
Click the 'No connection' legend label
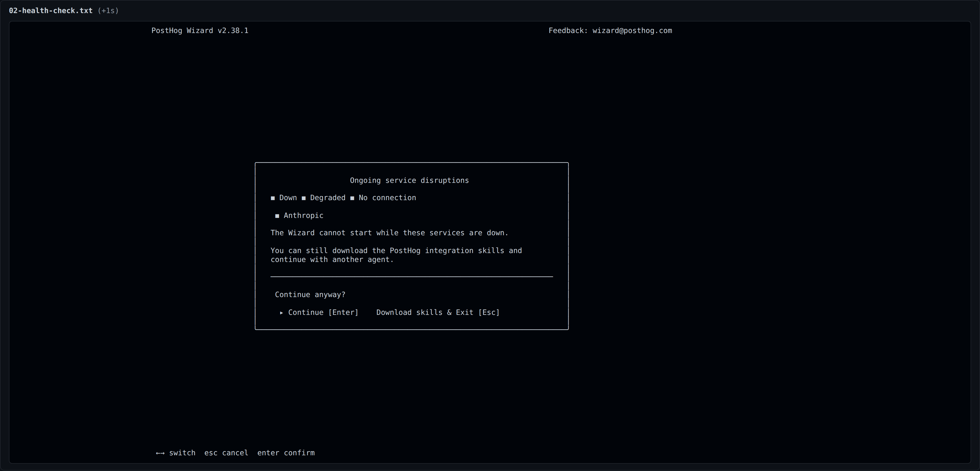[387, 198]
